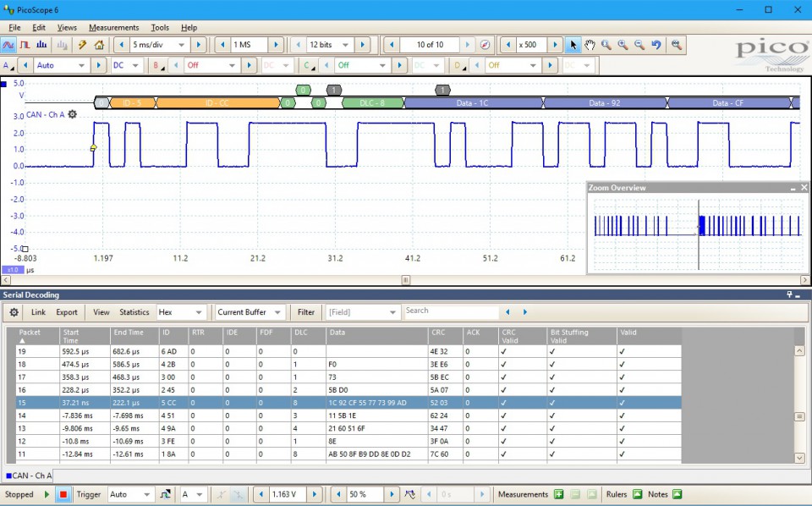
Task: Click the search next arrow
Action: (524, 312)
